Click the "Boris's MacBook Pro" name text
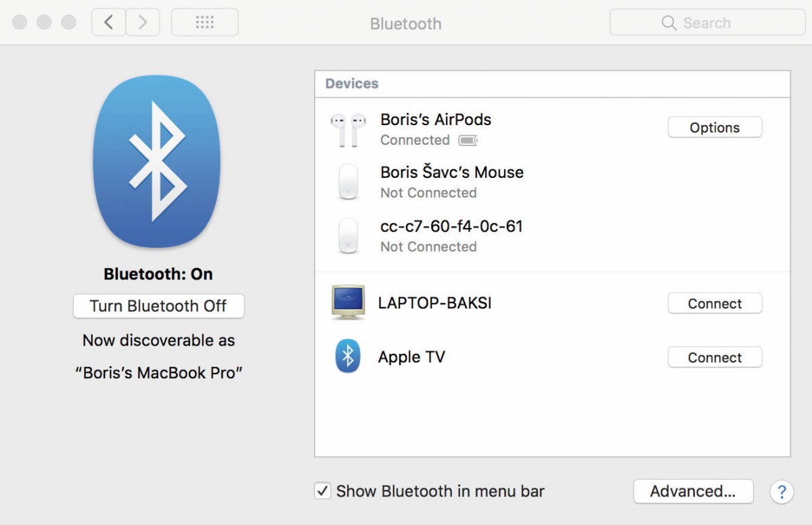Image resolution: width=812 pixels, height=525 pixels. click(158, 373)
